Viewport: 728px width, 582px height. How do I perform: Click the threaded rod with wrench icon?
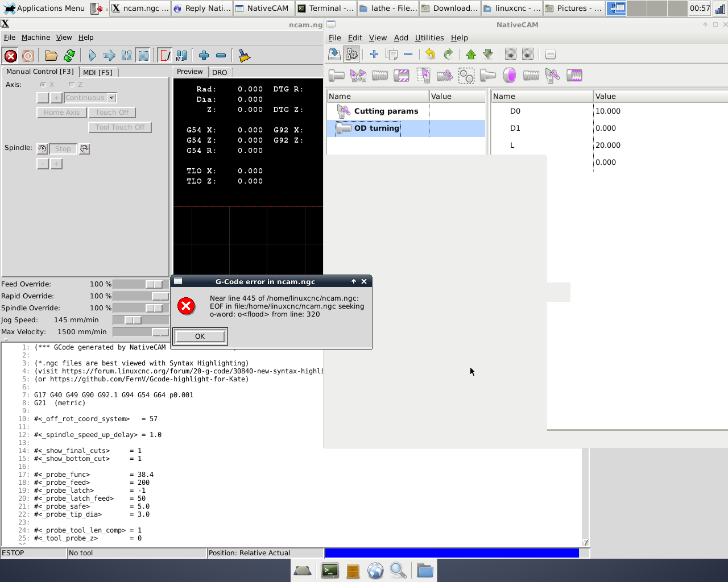click(x=445, y=76)
